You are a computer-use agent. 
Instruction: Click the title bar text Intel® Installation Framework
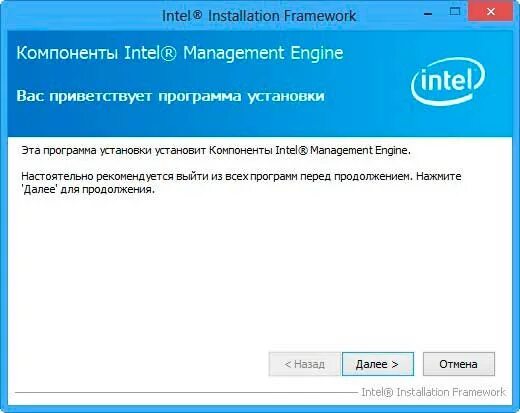(x=259, y=16)
